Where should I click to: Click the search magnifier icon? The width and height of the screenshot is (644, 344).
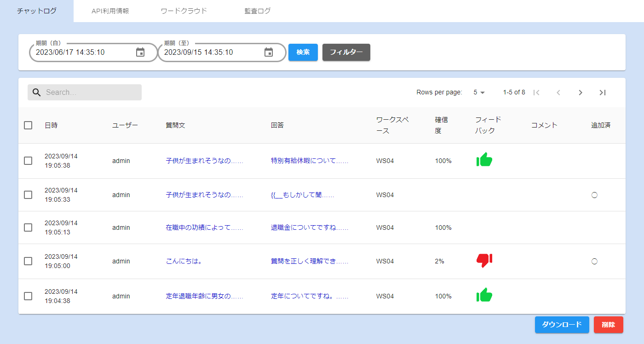tap(37, 93)
